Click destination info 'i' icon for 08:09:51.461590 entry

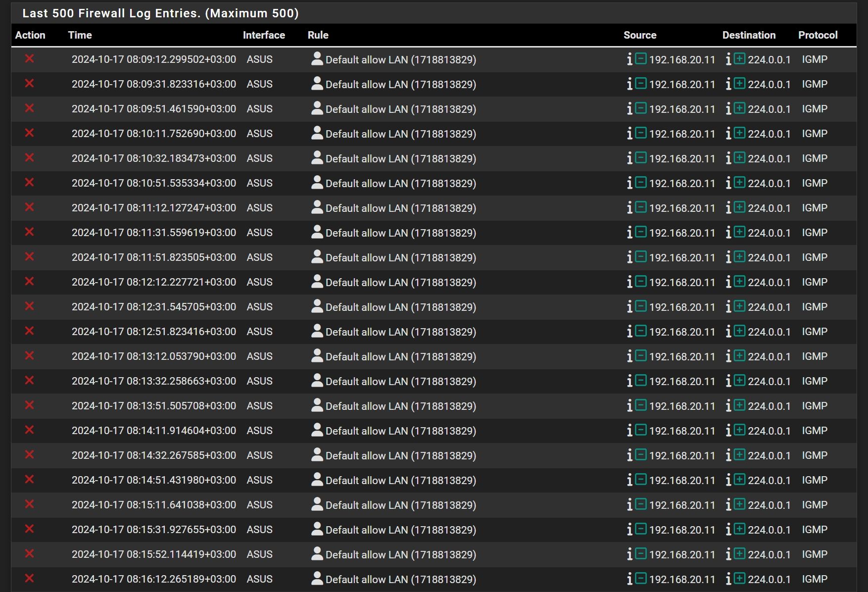(x=728, y=109)
